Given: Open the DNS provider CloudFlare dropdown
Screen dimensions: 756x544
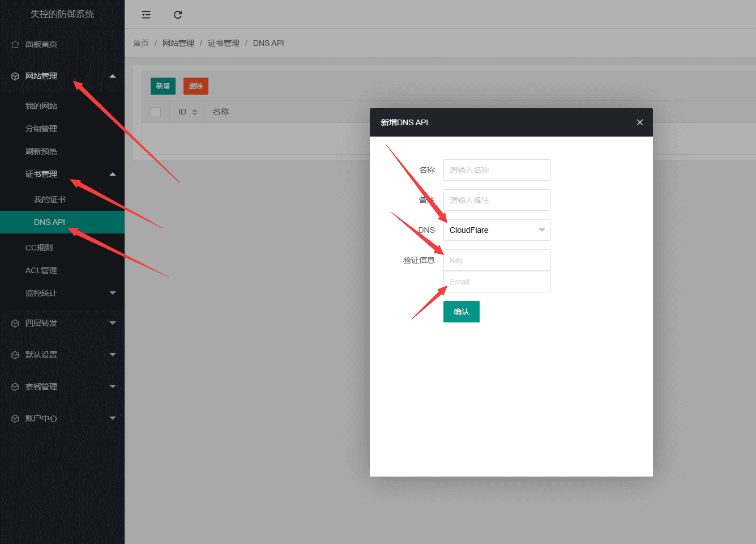Looking at the screenshot, I should pyautogui.click(x=497, y=230).
